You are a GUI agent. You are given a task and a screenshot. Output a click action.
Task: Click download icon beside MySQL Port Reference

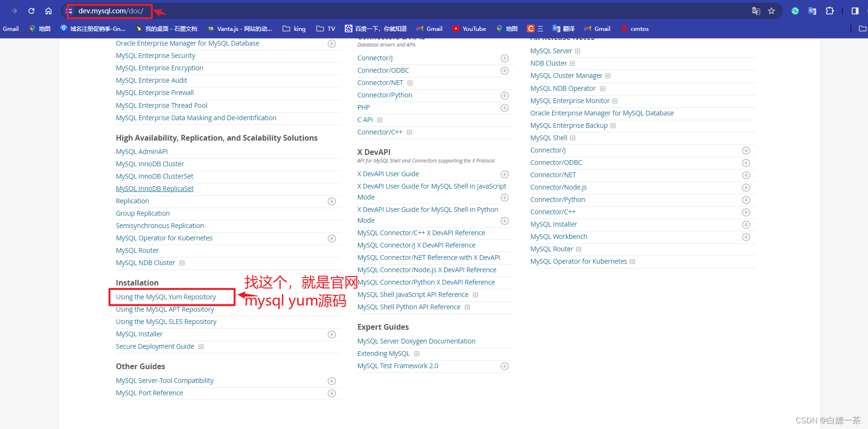[332, 393]
